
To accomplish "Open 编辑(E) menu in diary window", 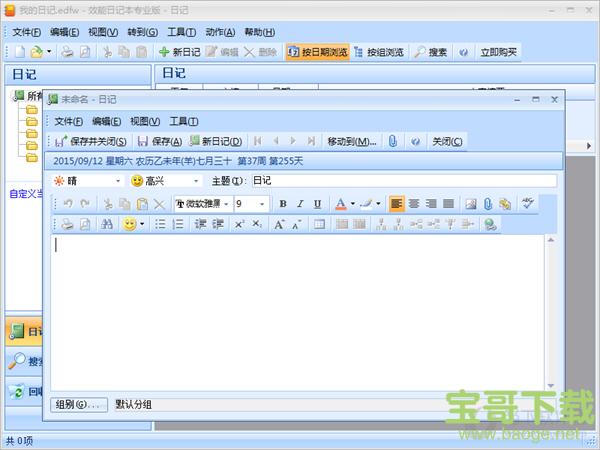I will click(x=106, y=121).
